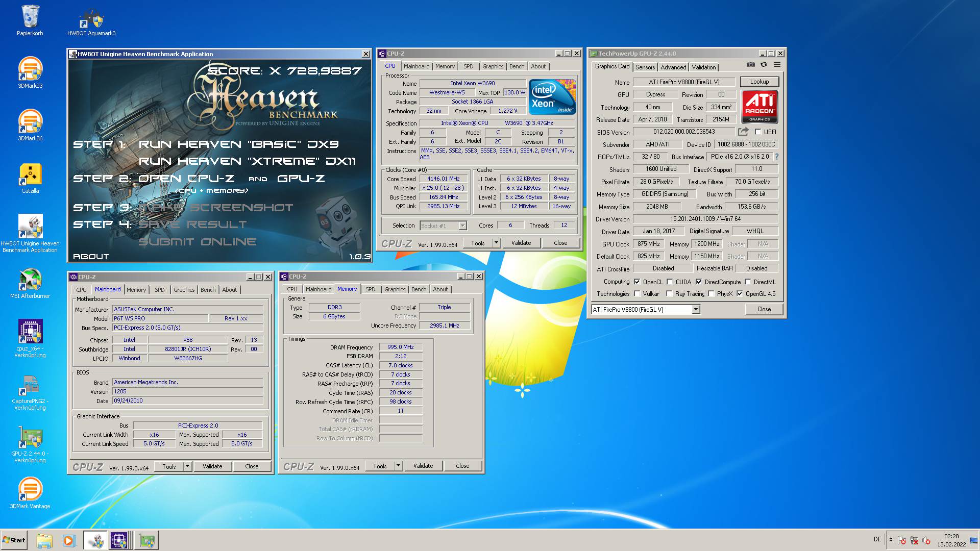The height and width of the screenshot is (551, 980).
Task: Click ABOUT in the HWBOT Heaven window
Action: tap(91, 257)
